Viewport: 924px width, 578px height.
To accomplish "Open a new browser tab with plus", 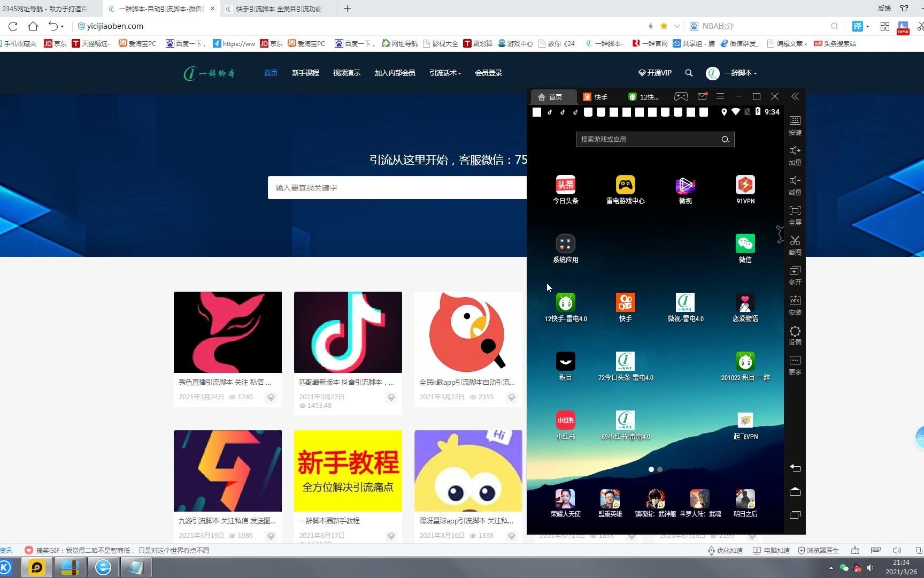I will (x=347, y=9).
